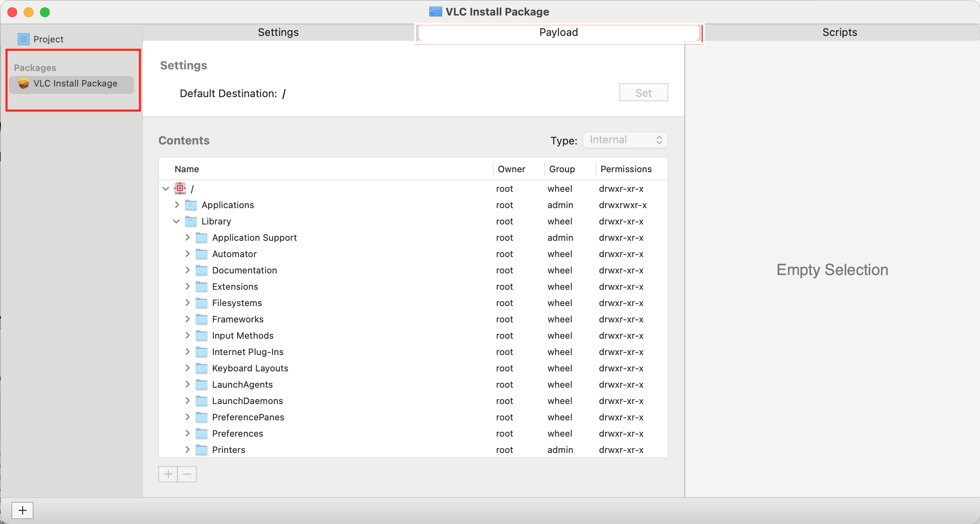Click the LaunchDaemons folder icon

tap(202, 401)
